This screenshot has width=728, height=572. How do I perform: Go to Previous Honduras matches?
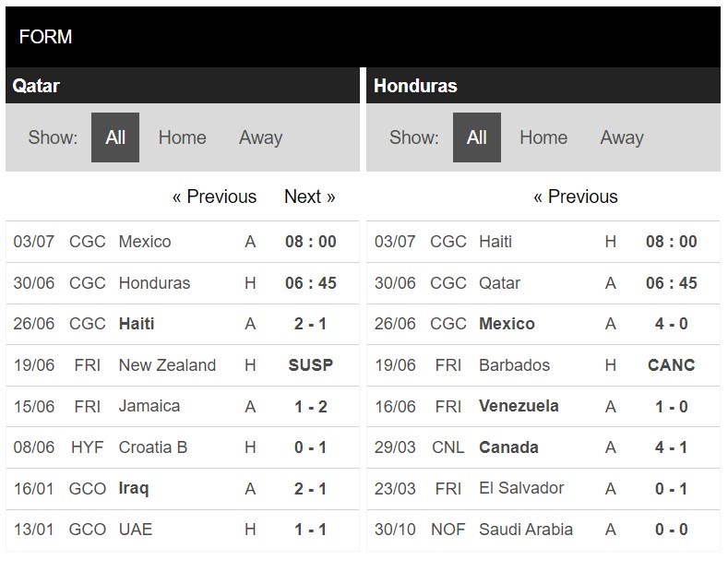coord(575,197)
